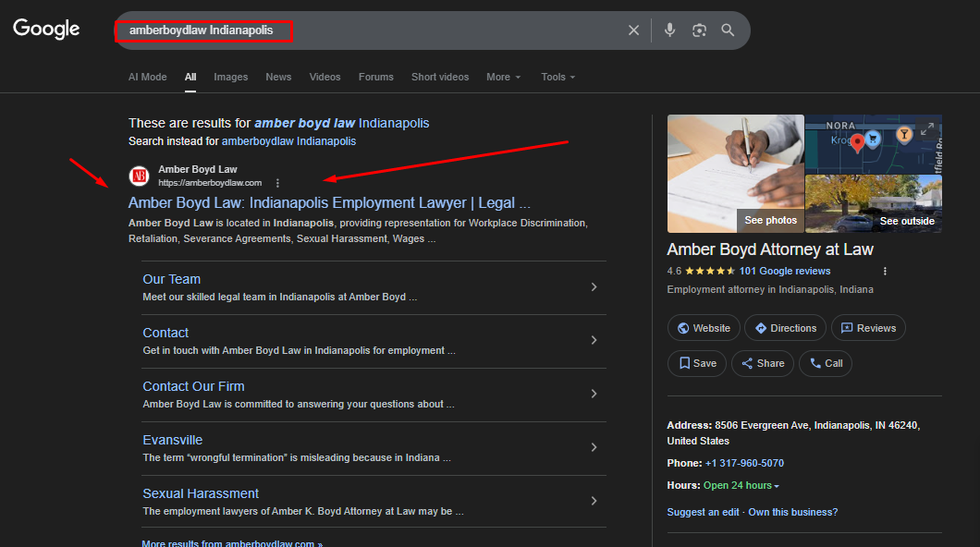This screenshot has width=980, height=547.
Task: Start voice search with microphone icon
Action: pos(670,30)
